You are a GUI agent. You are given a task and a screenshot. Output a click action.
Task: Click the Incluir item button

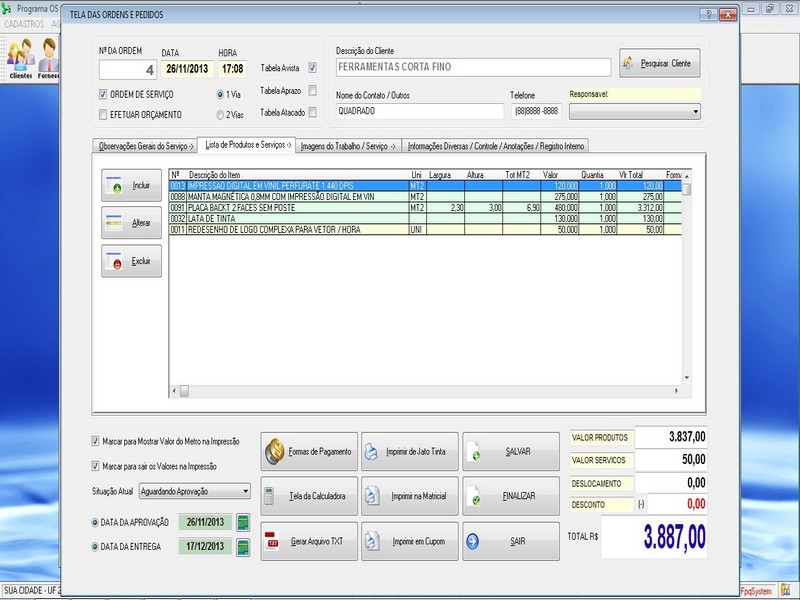[x=131, y=187]
